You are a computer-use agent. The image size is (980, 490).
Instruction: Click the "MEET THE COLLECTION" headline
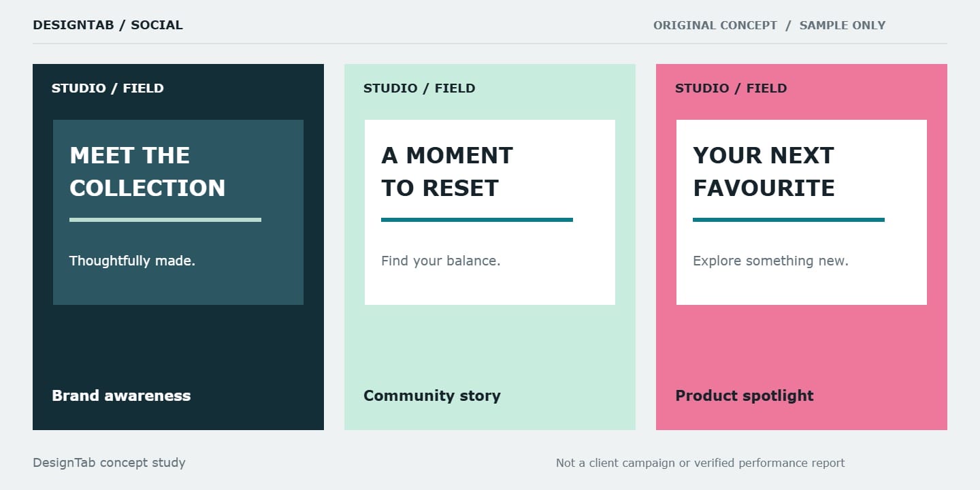(148, 171)
